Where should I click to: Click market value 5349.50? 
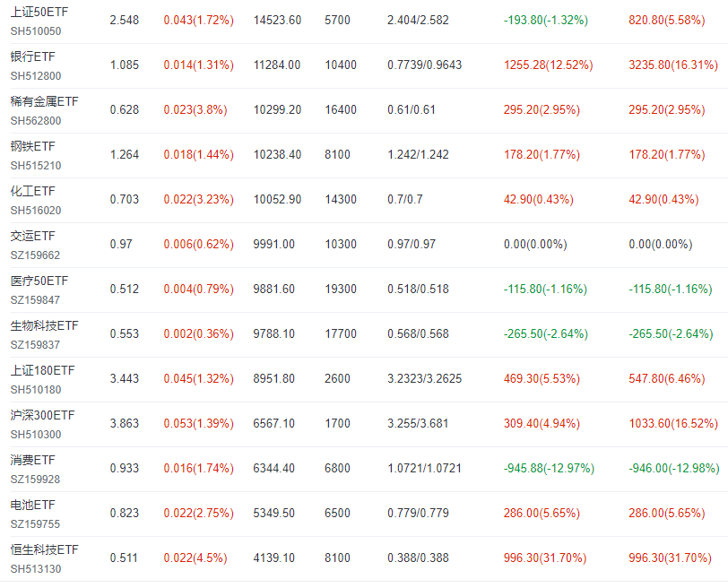coord(274,514)
